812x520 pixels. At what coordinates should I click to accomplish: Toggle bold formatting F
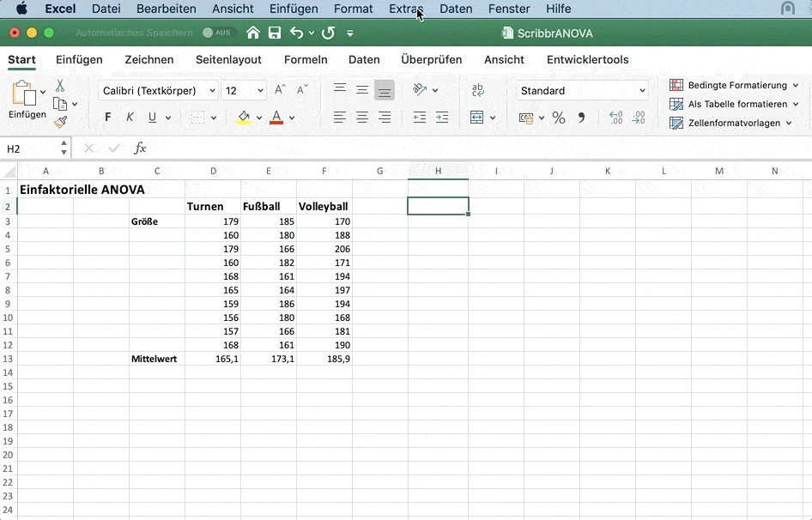coord(107,118)
